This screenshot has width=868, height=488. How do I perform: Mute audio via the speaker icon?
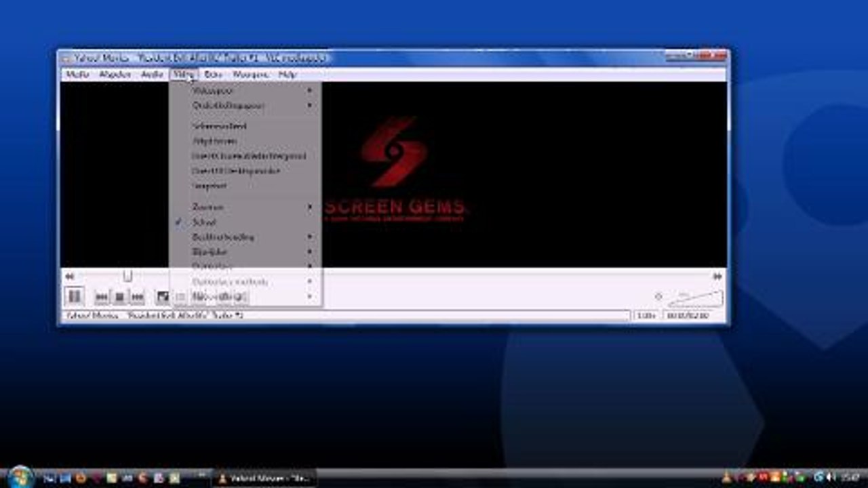(658, 297)
